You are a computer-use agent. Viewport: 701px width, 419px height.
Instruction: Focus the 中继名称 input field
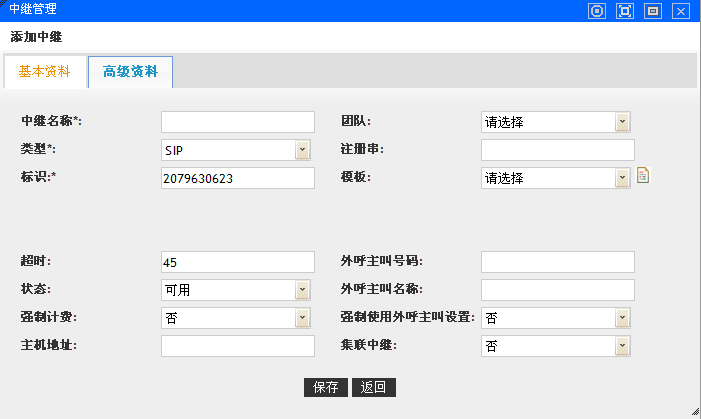coord(237,122)
